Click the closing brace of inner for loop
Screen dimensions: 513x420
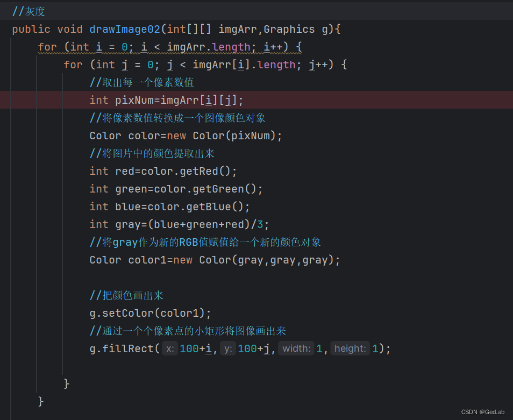67,383
